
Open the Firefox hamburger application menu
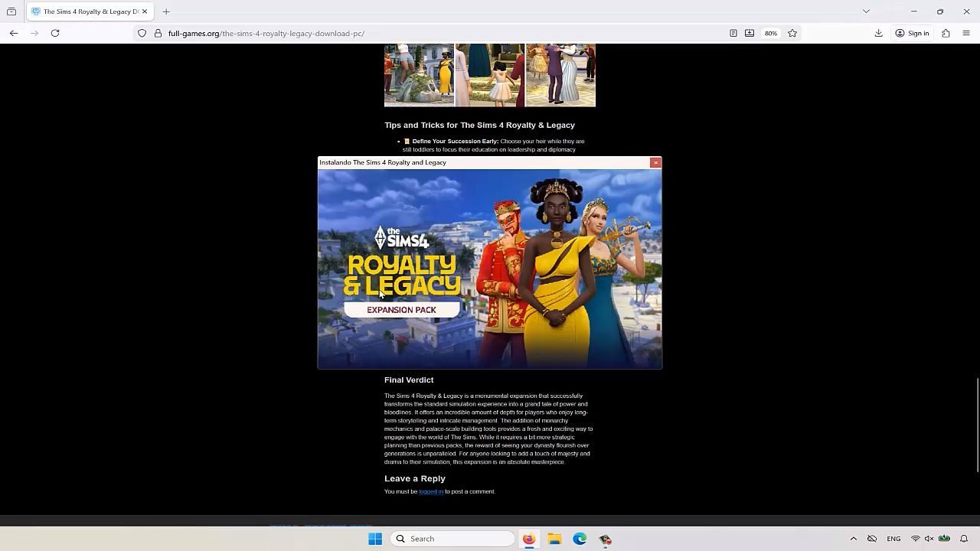pos(965,33)
